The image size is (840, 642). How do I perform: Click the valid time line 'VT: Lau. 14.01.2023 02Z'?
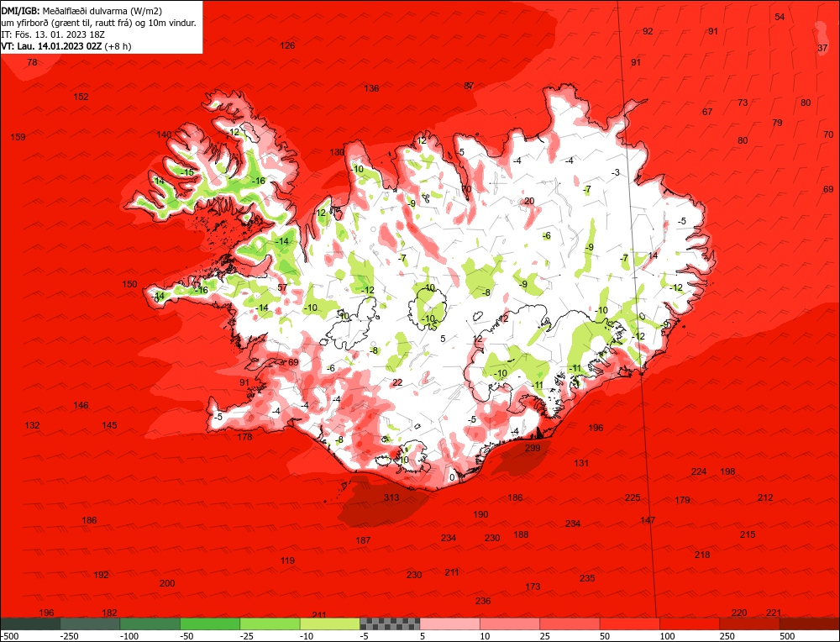[51, 46]
